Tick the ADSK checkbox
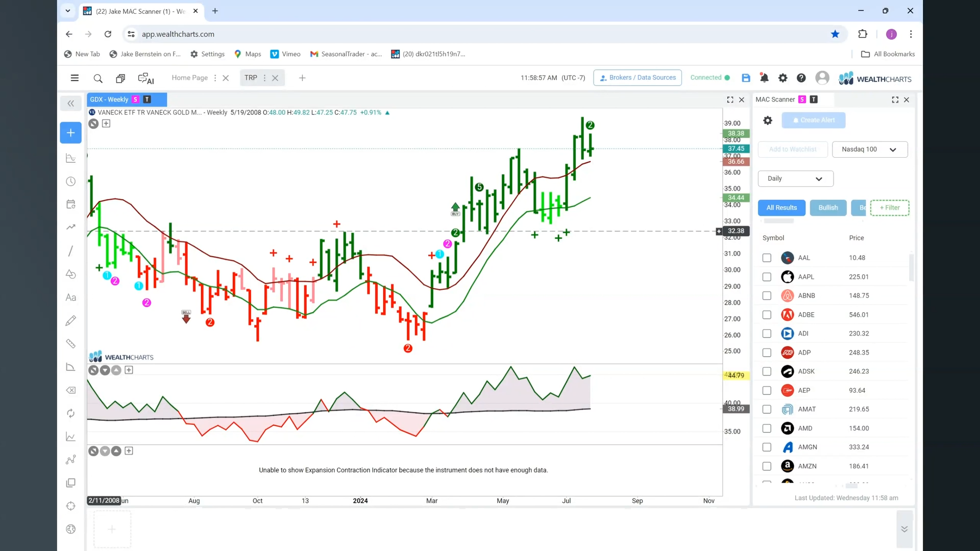Screen dimensions: 980x551 coord(767,371)
